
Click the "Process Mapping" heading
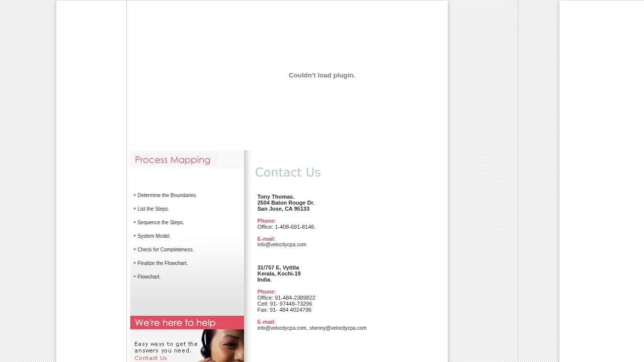(173, 160)
